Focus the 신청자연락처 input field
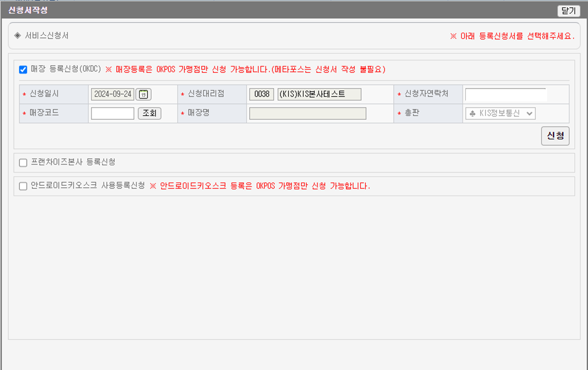This screenshot has width=588, height=370. click(505, 95)
